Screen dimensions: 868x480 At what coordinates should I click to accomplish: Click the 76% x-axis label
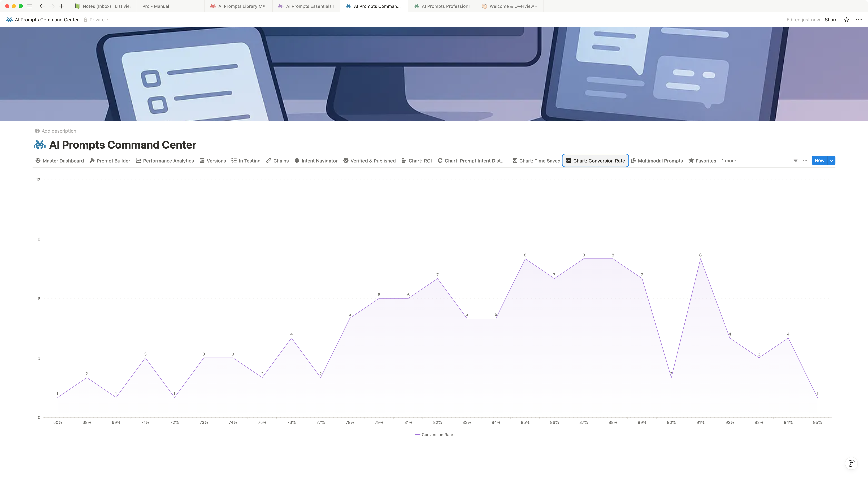pos(291,422)
